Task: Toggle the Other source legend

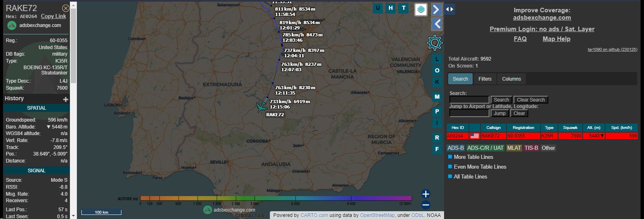Action: pos(548,148)
